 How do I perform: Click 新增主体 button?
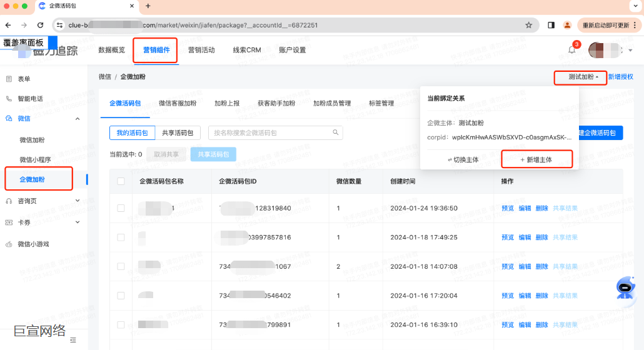[x=536, y=159]
